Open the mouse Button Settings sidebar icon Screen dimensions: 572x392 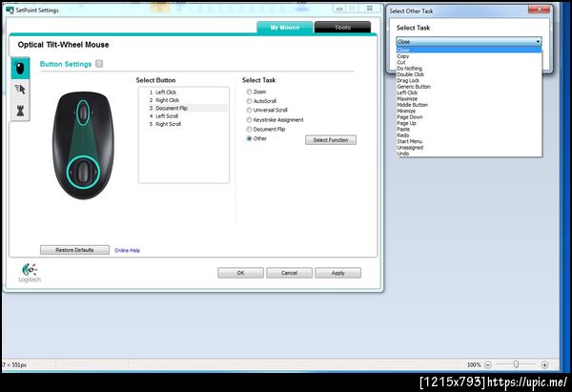pyautogui.click(x=20, y=69)
